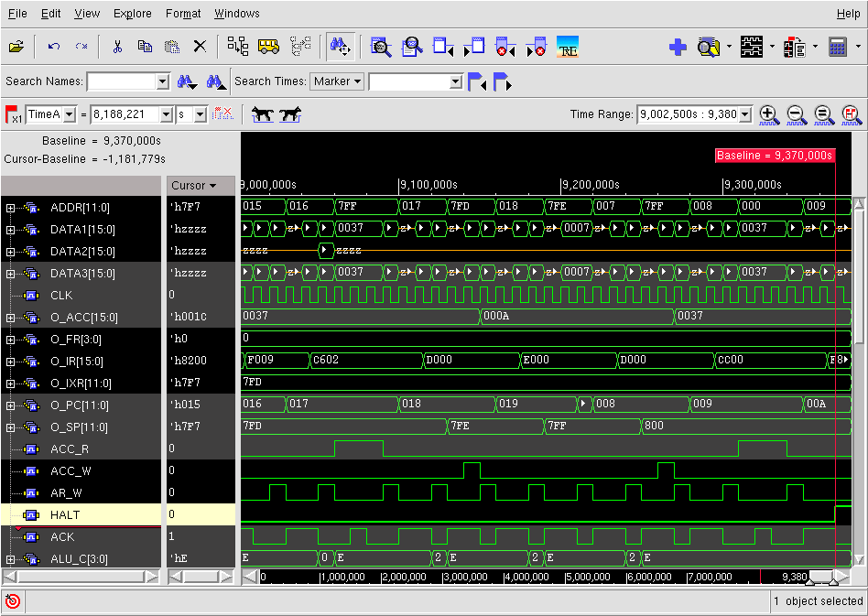Expand the ALU_C[3:0] bus
868x616 pixels.
coord(10,559)
